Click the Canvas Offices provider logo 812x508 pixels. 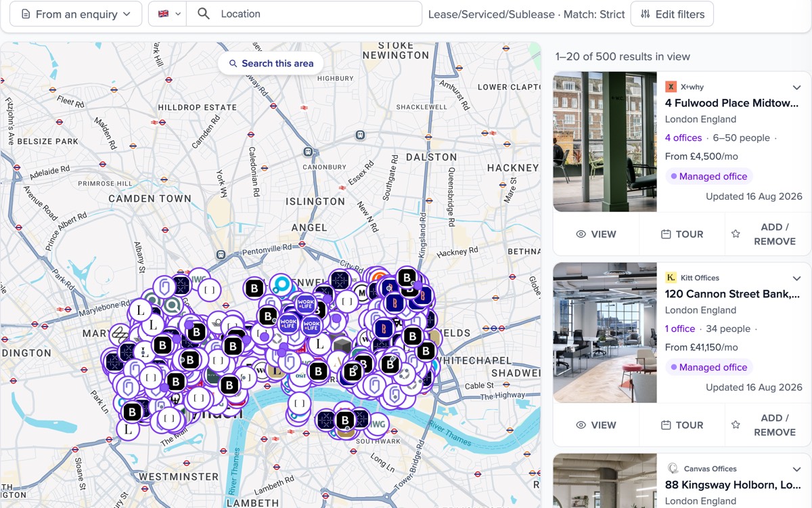point(672,469)
